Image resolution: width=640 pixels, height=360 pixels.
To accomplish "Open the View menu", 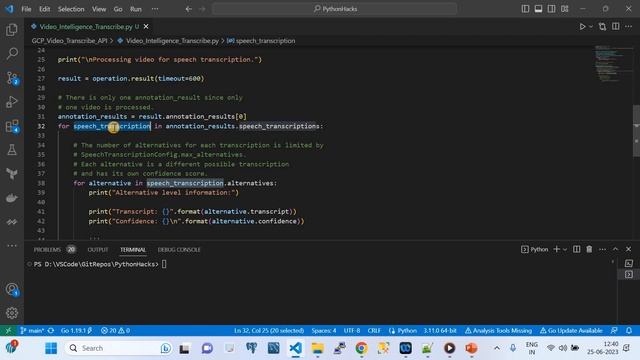I will pyautogui.click(x=99, y=9).
